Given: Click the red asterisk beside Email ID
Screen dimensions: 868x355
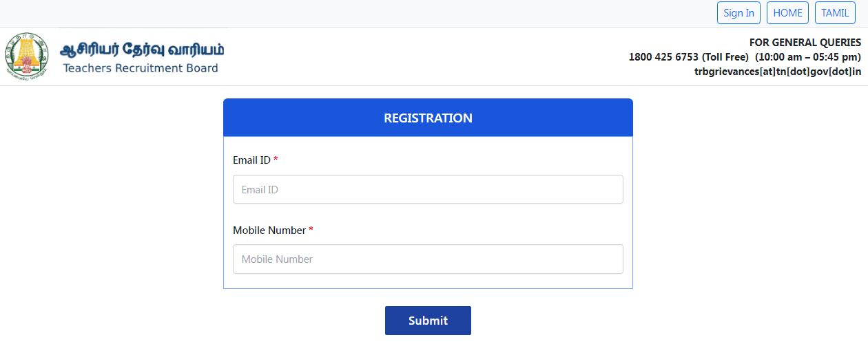Looking at the screenshot, I should 276,160.
